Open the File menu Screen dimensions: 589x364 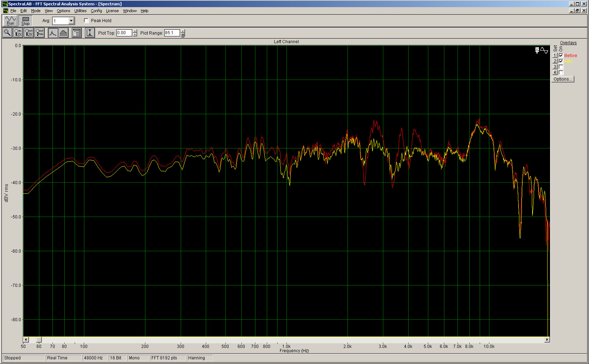click(x=13, y=11)
